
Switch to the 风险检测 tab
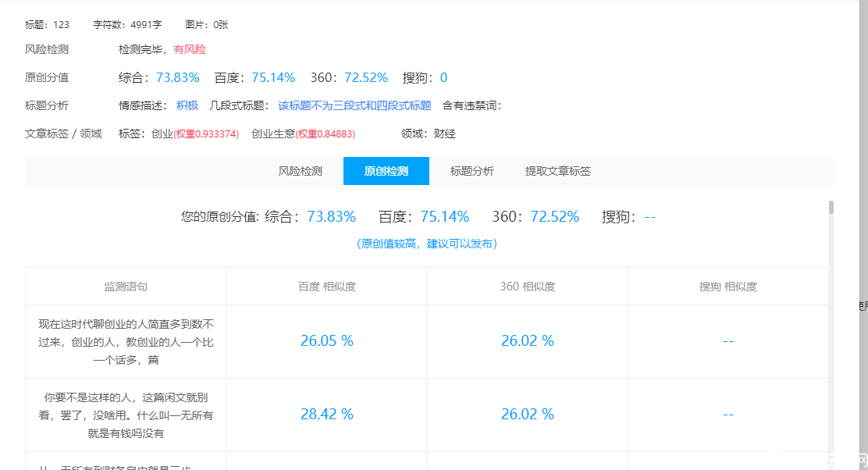[300, 171]
